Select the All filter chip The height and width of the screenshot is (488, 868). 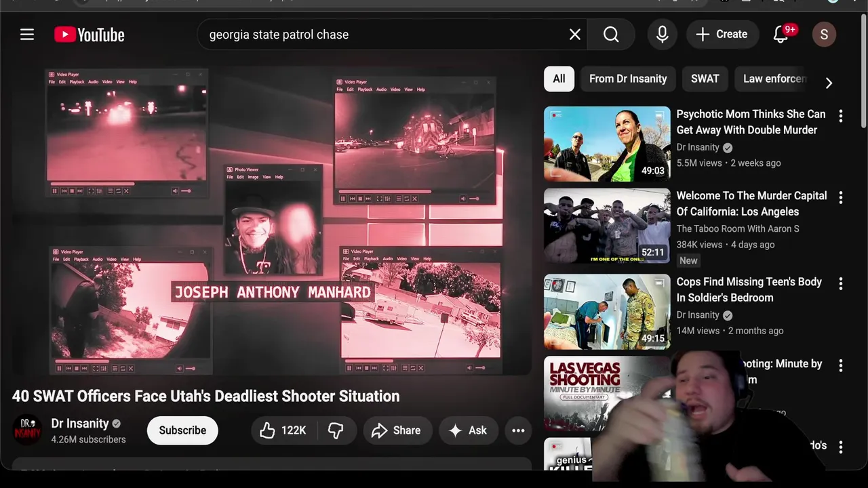pos(559,79)
